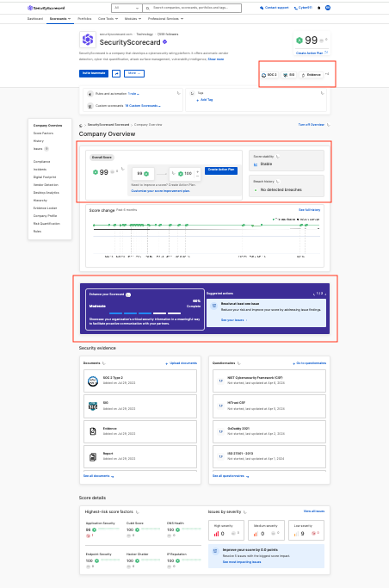Click the info icon beside Score stability

(x=277, y=157)
